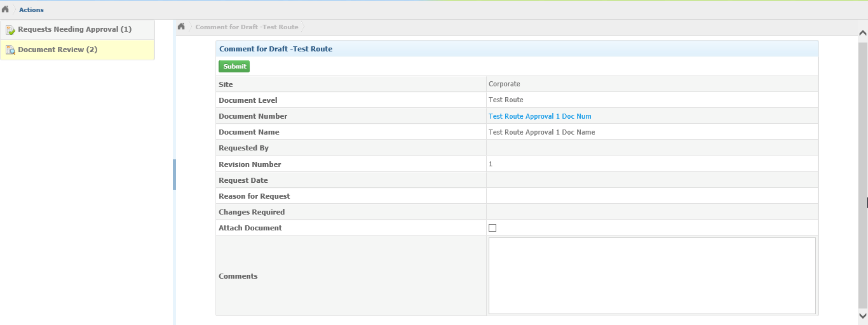The height and width of the screenshot is (325, 868).
Task: Click inside the Comments text area
Action: (652, 275)
